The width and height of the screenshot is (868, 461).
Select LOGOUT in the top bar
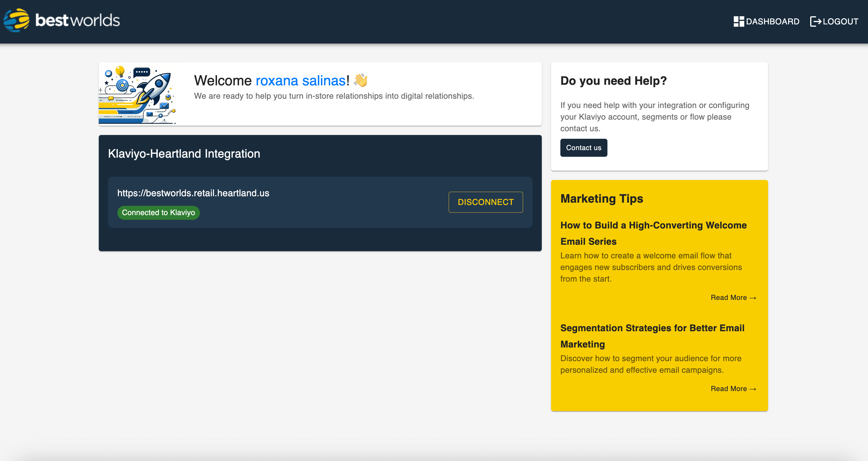point(834,21)
